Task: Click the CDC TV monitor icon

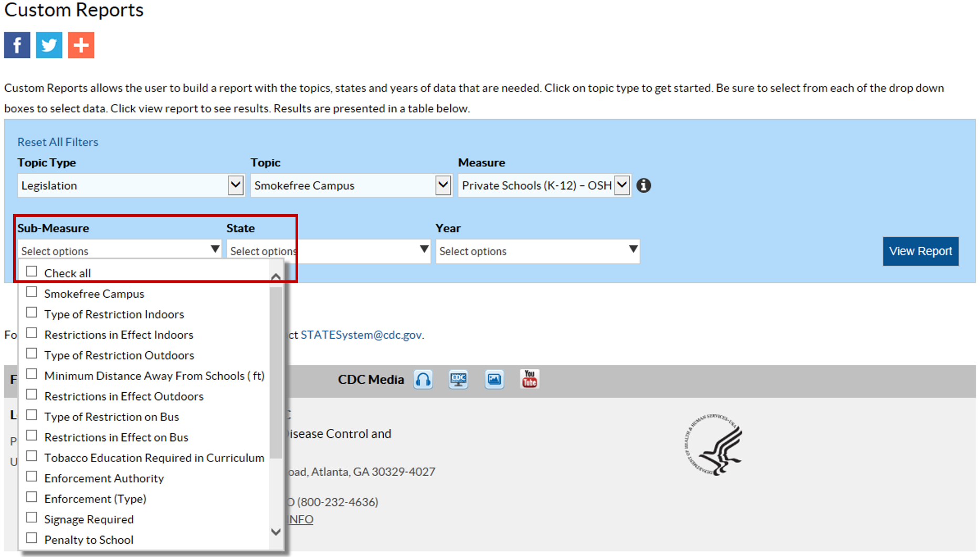Action: click(x=458, y=379)
